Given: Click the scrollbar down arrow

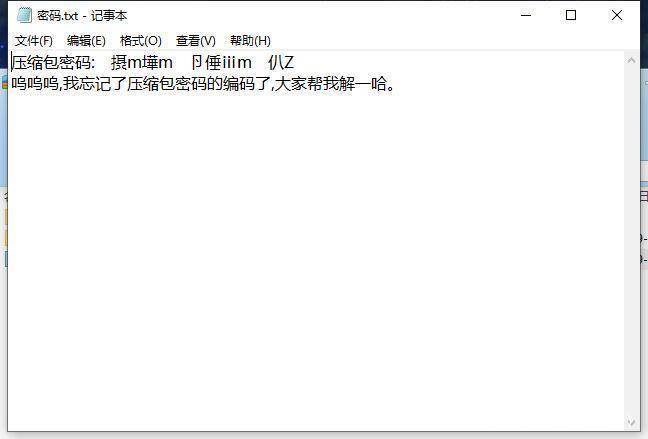Looking at the screenshot, I should (x=631, y=423).
